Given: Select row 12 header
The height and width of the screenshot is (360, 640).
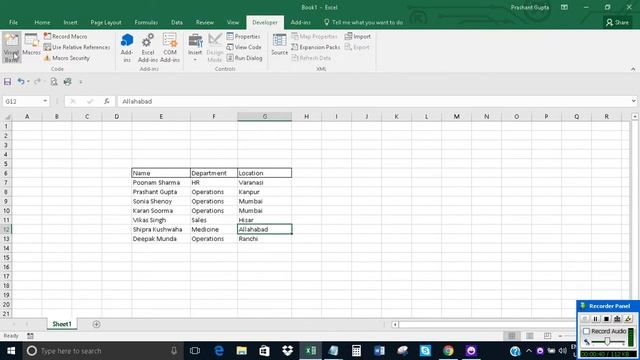Looking at the screenshot, I should pos(6,229).
